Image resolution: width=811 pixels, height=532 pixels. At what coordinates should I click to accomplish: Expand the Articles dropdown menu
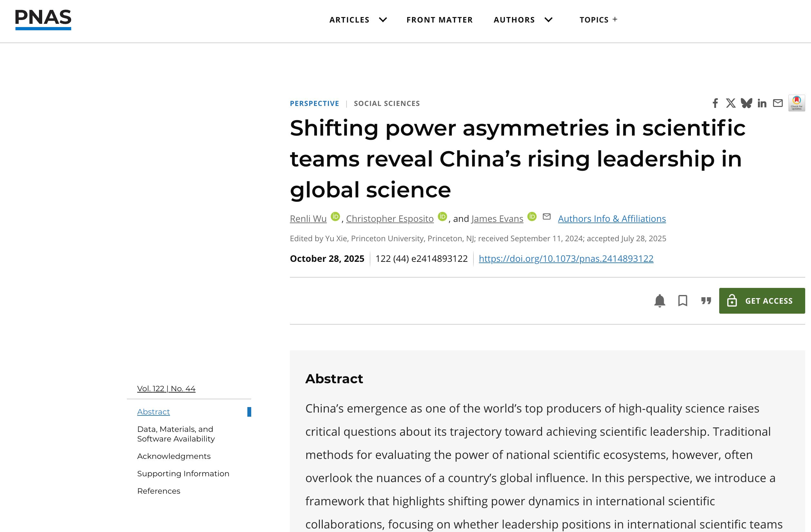(x=358, y=19)
